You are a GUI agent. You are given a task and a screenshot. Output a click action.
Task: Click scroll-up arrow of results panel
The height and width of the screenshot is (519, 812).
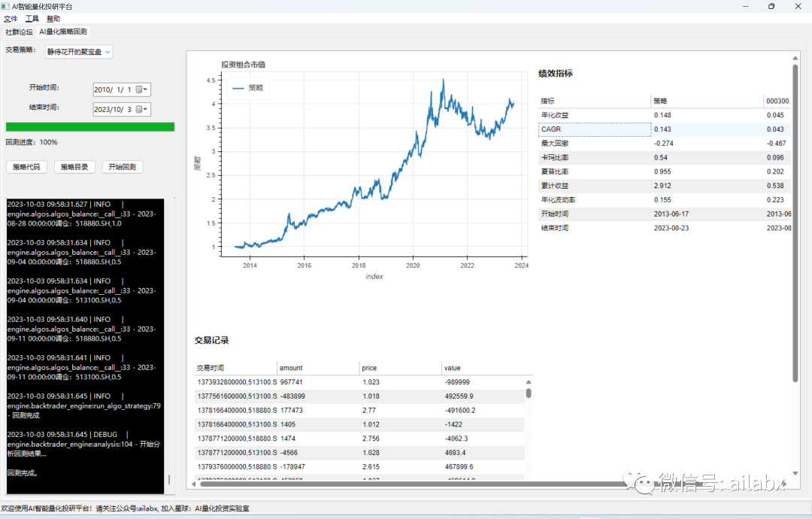(x=795, y=58)
